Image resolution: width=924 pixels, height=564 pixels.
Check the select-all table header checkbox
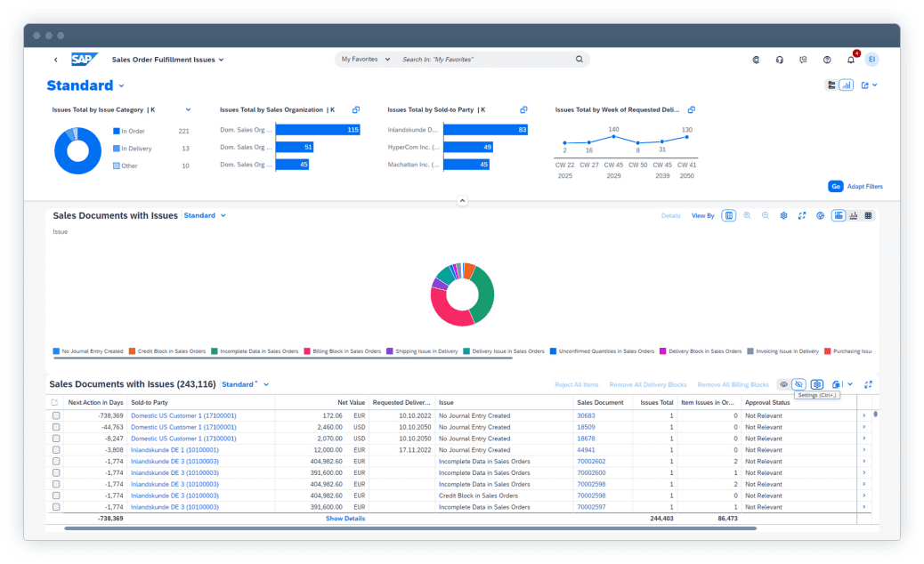[x=55, y=403]
